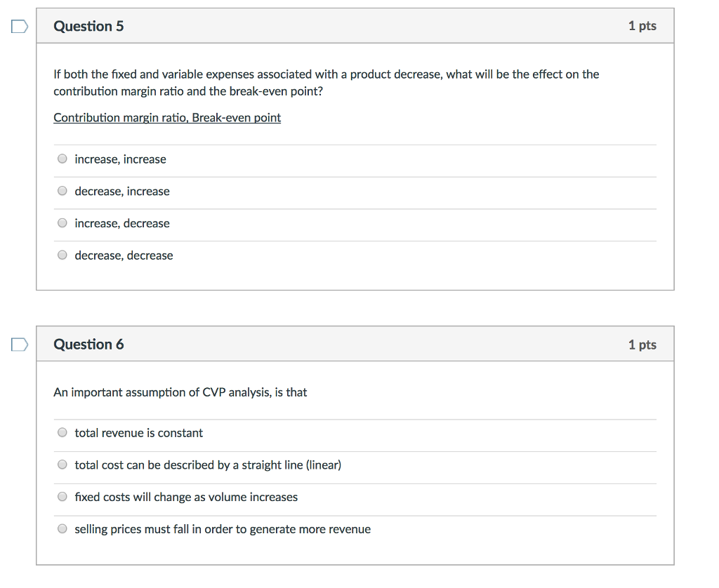Flag Question 6 for review

click(x=19, y=344)
